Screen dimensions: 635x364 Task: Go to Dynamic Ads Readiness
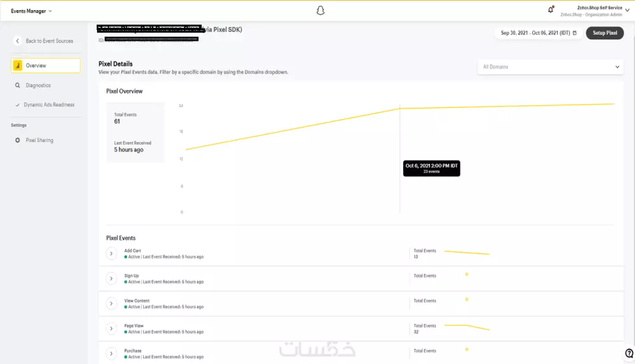pyautogui.click(x=49, y=105)
